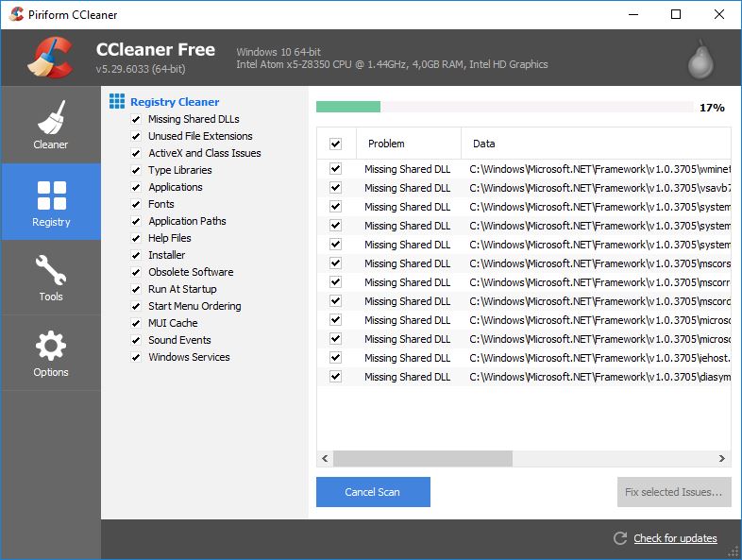
Task: Close the Piriform CCleaner window
Action: point(719,14)
